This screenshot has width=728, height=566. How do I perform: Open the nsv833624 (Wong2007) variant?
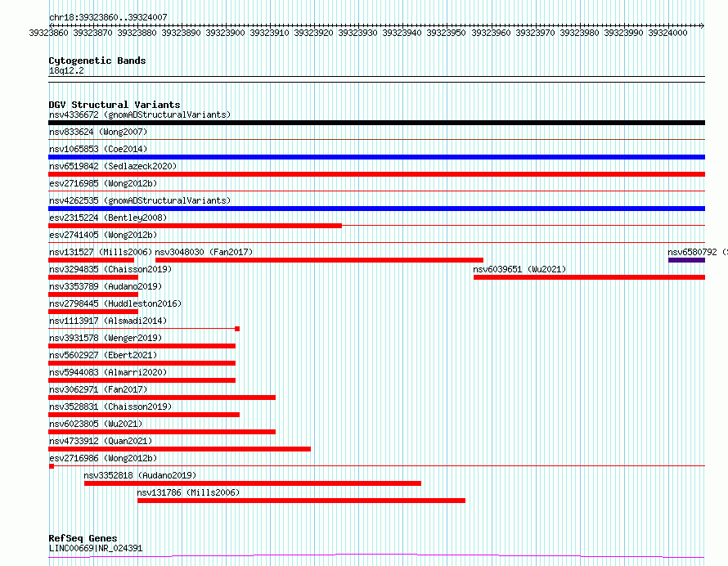tap(98, 132)
